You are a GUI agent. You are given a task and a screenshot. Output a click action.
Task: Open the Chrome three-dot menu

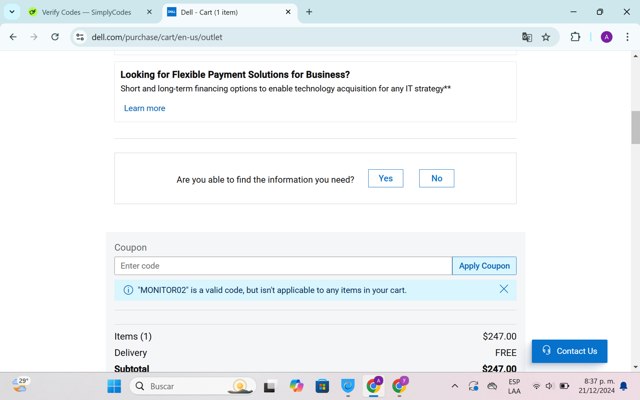pyautogui.click(x=627, y=37)
